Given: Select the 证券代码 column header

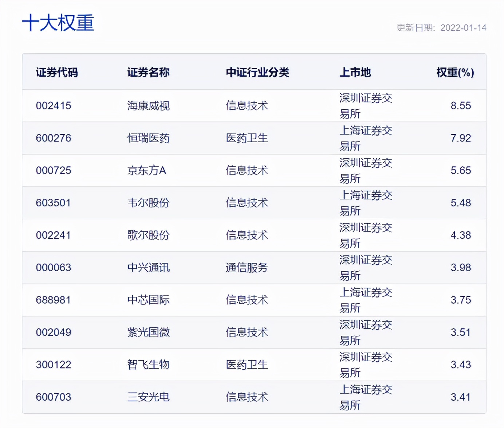Looking at the screenshot, I should coord(56,72).
